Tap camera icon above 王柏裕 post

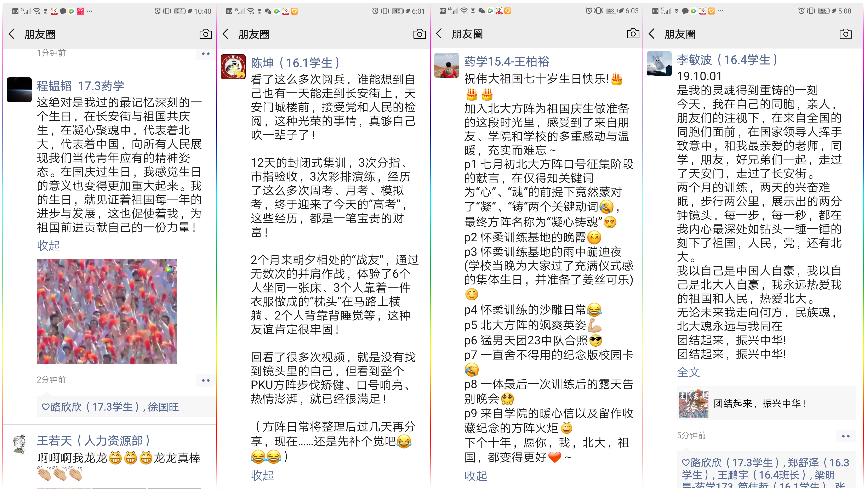tap(633, 34)
